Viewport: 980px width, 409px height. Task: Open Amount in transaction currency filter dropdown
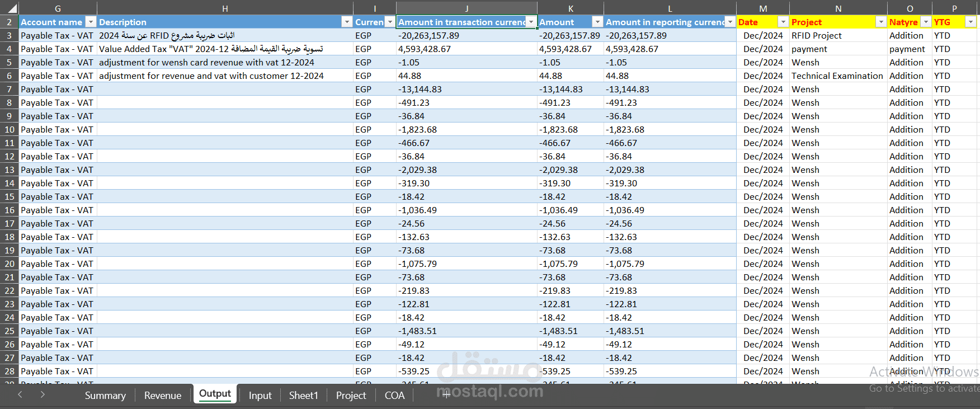531,22
